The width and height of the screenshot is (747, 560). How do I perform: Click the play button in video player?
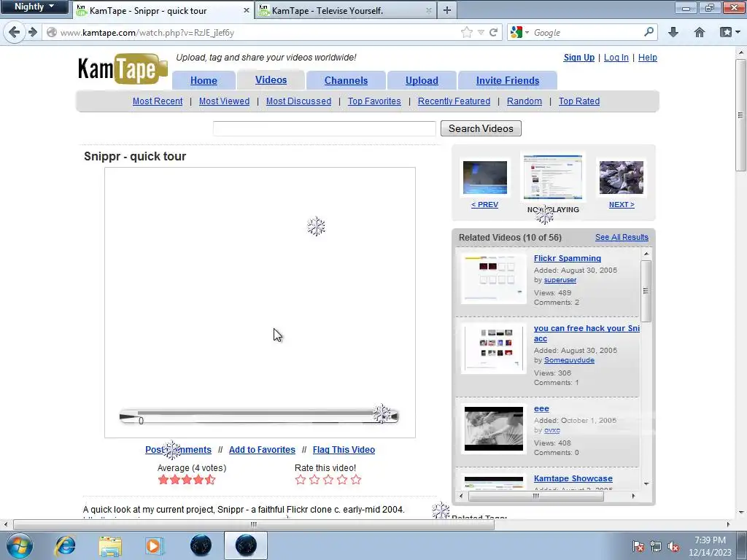[x=127, y=416]
